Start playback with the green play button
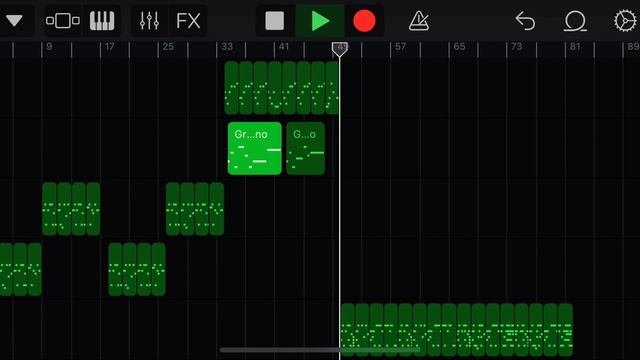The height and width of the screenshot is (360, 640). 320,20
